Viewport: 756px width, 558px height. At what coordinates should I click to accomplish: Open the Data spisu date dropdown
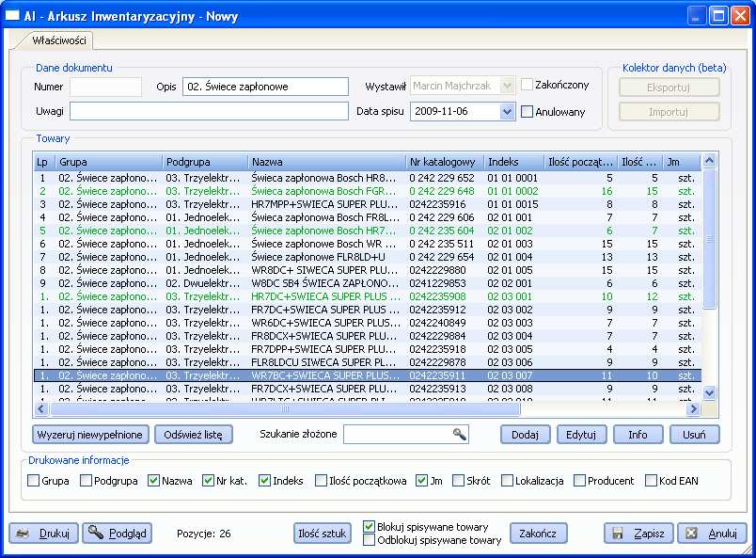(x=506, y=111)
